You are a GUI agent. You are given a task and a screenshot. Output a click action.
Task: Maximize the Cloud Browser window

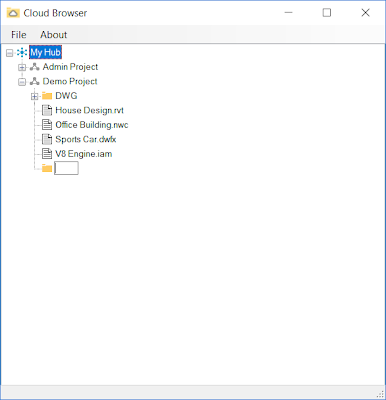(327, 13)
